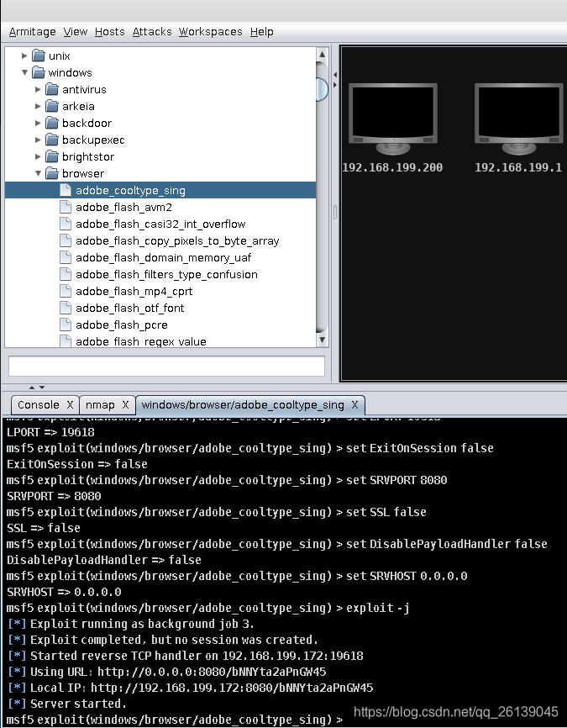Collapse the windows folder node
The height and width of the screenshot is (728, 567).
coord(24,72)
